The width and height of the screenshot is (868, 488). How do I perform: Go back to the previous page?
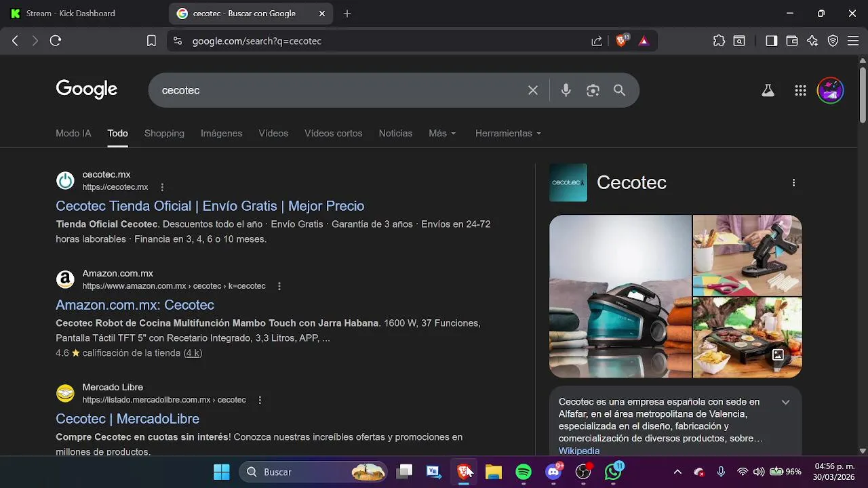tap(15, 41)
